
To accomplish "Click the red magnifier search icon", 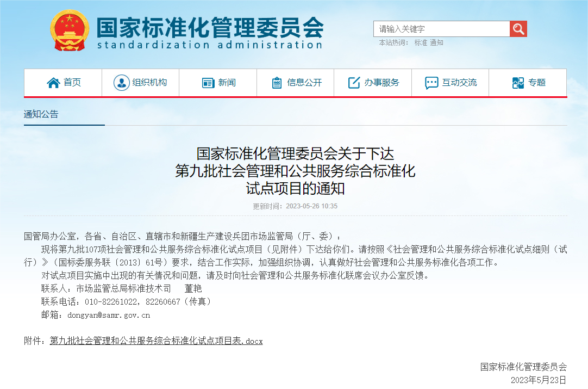I will coord(518,29).
